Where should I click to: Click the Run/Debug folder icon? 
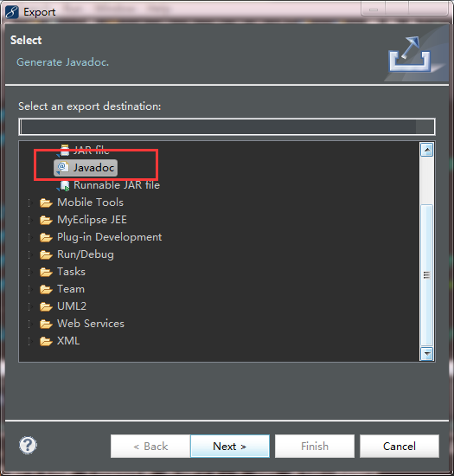pyautogui.click(x=46, y=254)
